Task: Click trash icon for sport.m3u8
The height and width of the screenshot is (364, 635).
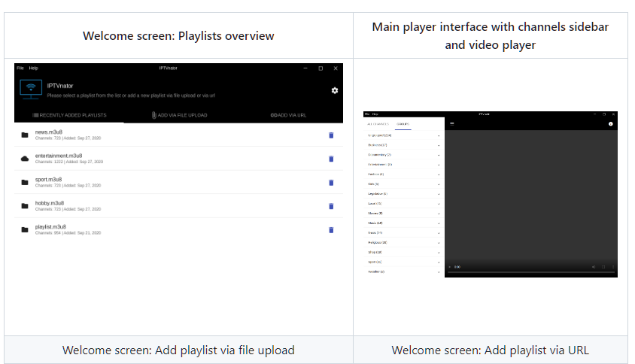Action: pyautogui.click(x=331, y=183)
